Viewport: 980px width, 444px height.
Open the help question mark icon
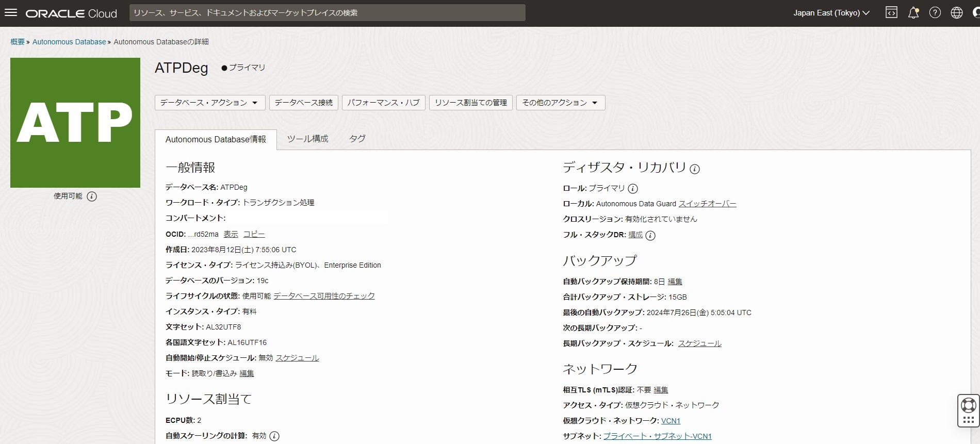[x=935, y=13]
